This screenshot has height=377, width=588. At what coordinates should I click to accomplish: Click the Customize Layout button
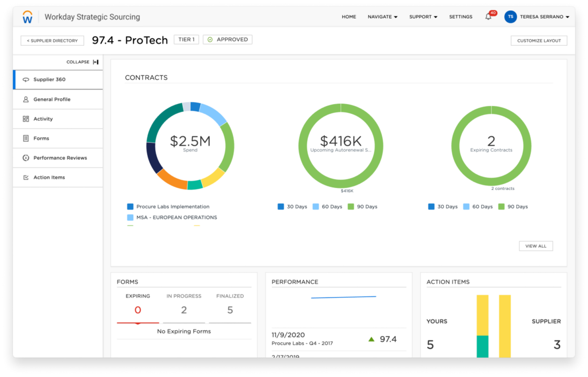[539, 40]
